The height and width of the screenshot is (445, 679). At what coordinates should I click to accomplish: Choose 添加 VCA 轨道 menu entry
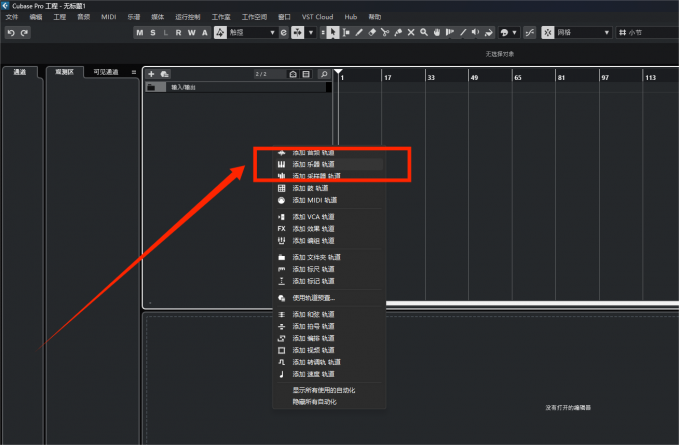pyautogui.click(x=329, y=217)
